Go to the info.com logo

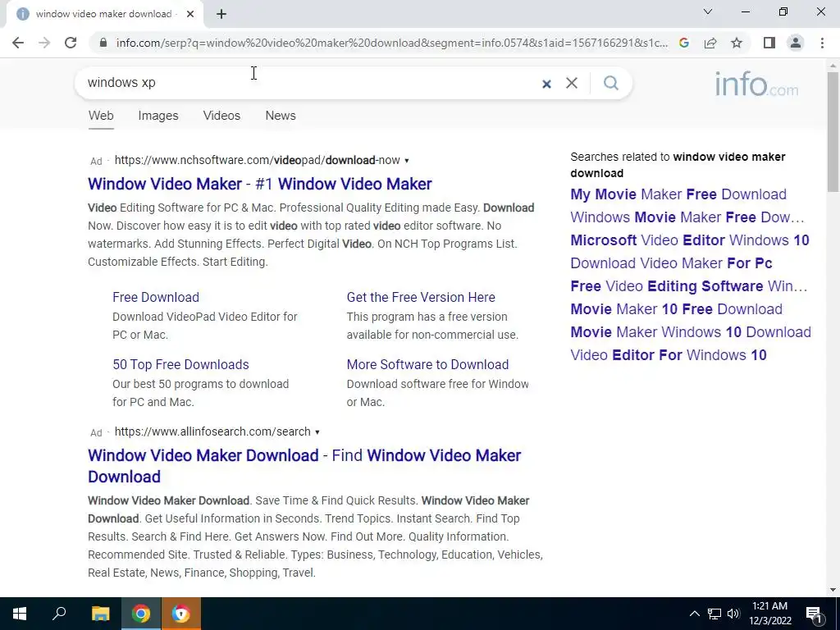pos(756,84)
